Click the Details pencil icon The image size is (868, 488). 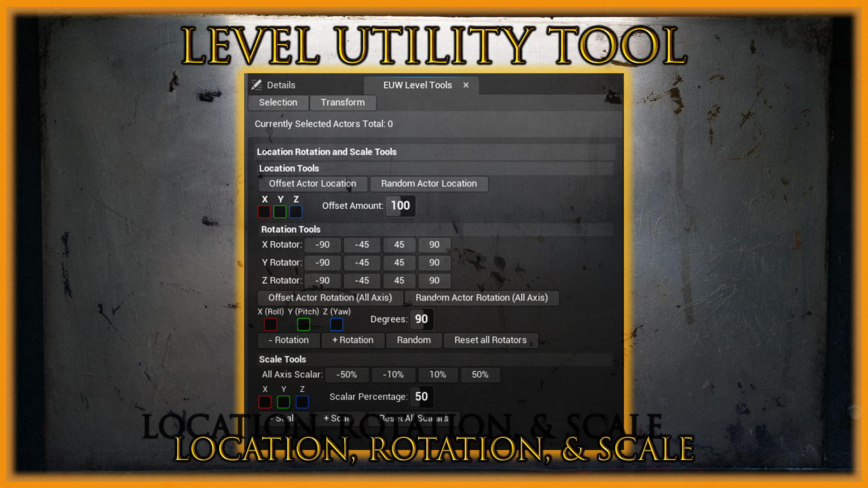coord(257,84)
